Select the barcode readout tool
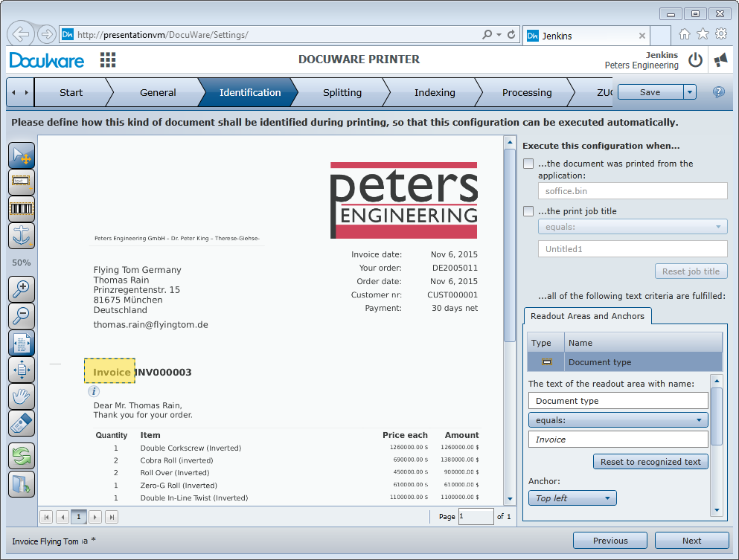 point(22,209)
